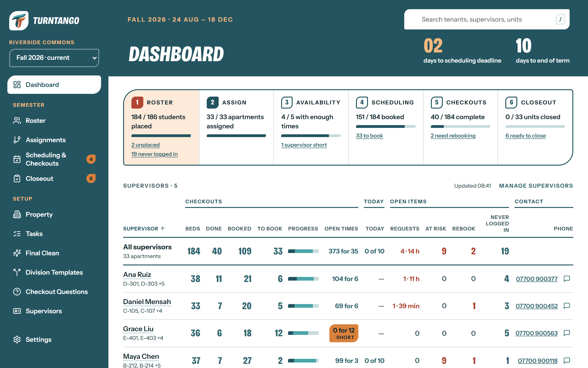Viewport: 588px width, 368px height.
Task: Call Daniel Mensah at 07700 900452
Action: (537, 306)
